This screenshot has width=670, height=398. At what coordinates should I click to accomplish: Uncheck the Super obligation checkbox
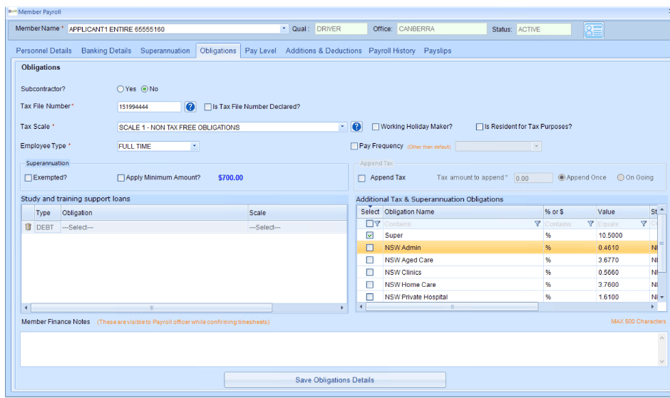pyautogui.click(x=370, y=236)
